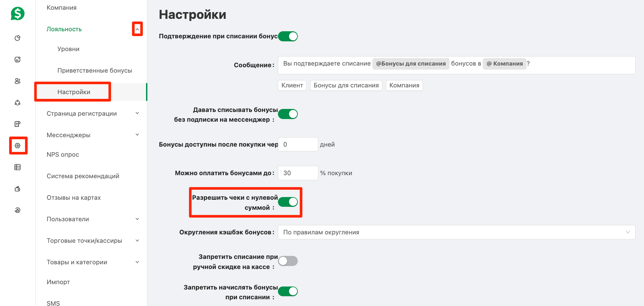Open the receipts icon in sidebar

click(x=17, y=124)
